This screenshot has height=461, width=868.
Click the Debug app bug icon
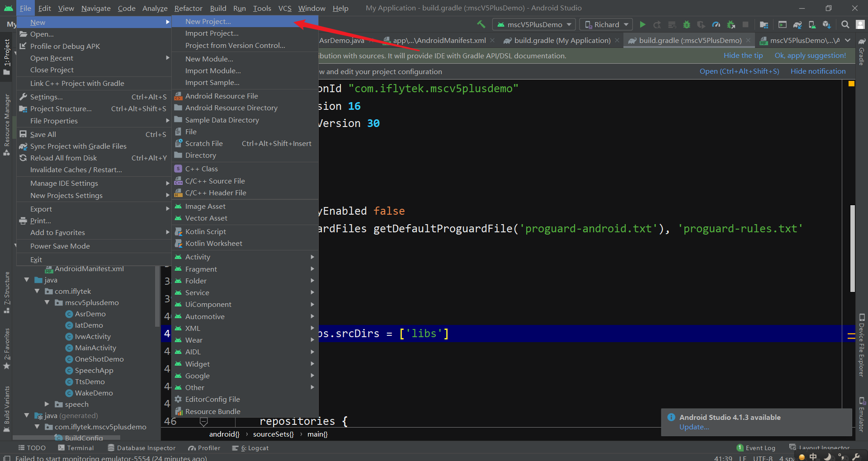click(687, 24)
